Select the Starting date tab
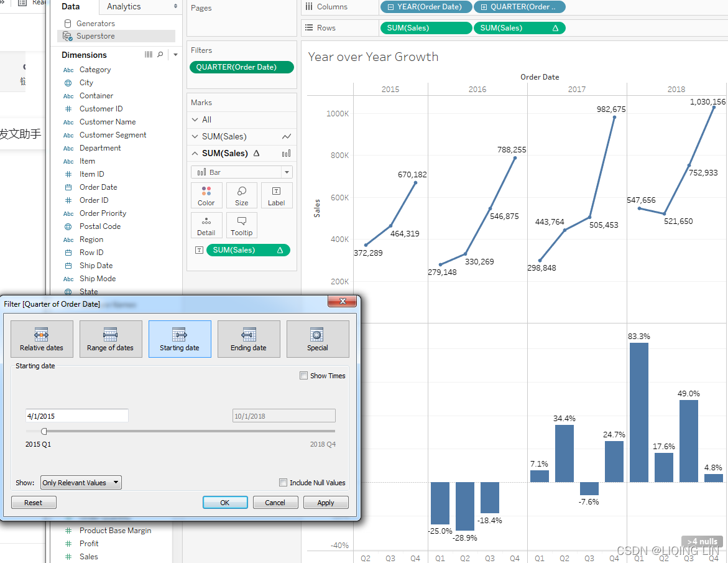Viewport: 728px width, 563px height. tap(180, 339)
